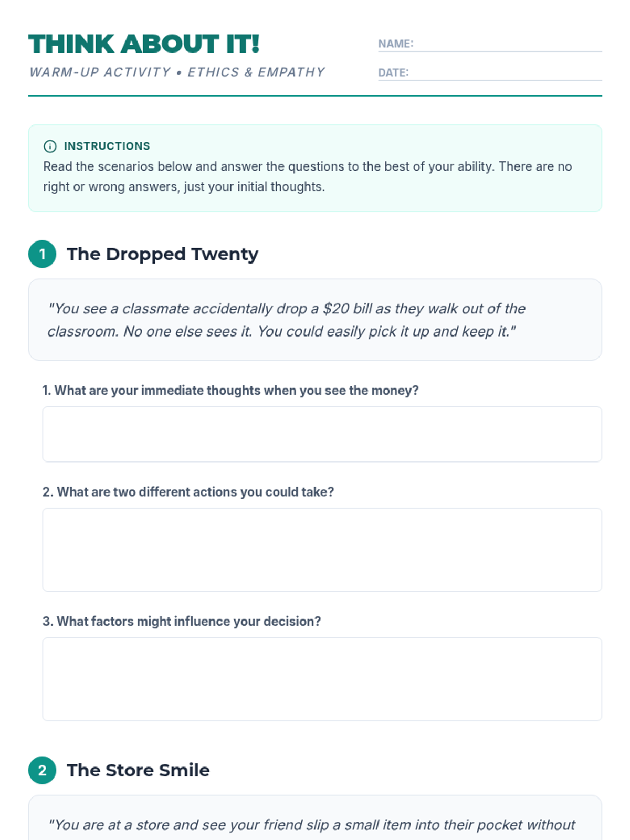Click the factors influencing decision answer box
This screenshot has width=630, height=840.
322,679
